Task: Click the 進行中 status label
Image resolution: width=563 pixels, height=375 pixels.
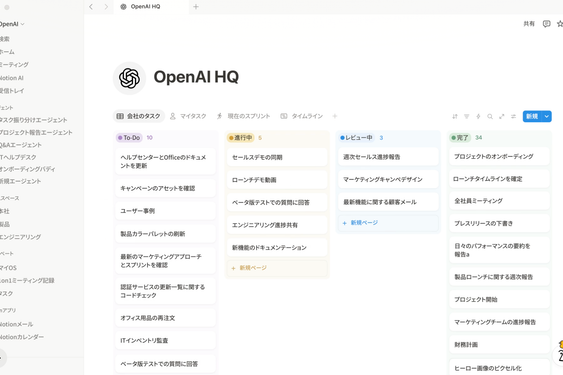Action: [x=241, y=138]
